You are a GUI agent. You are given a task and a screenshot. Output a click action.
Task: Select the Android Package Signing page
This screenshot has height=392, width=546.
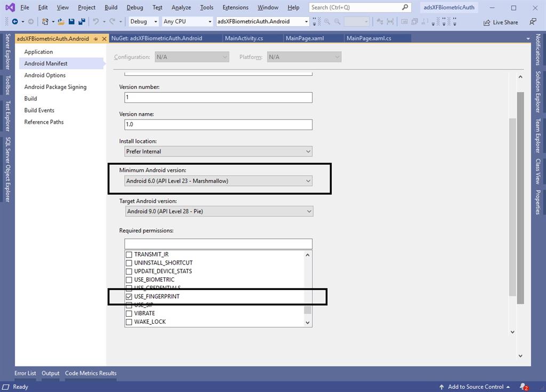tap(55, 87)
